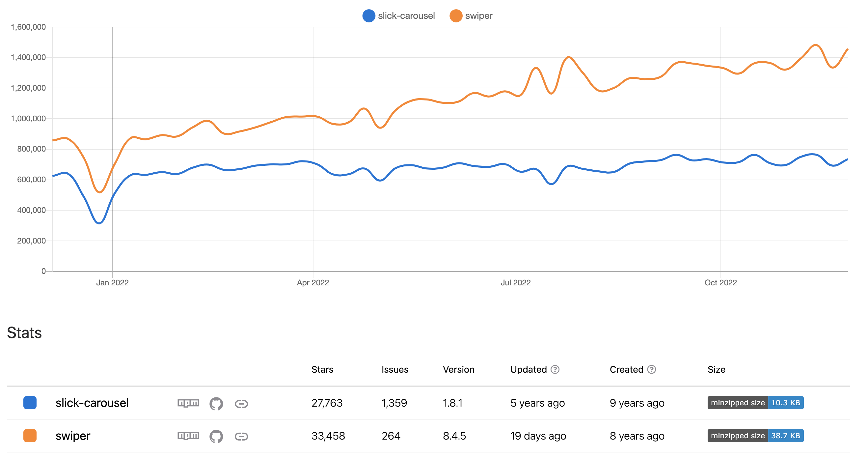Open swiper GitHub repository icon

(x=216, y=436)
